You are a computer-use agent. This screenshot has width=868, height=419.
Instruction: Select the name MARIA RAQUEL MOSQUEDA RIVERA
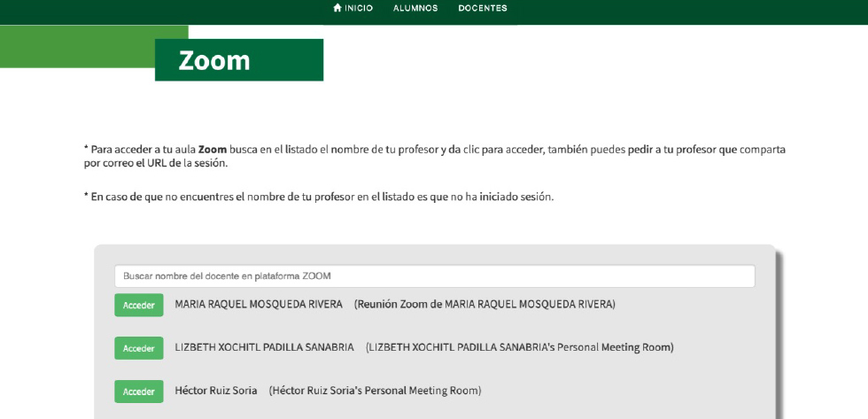tap(259, 305)
